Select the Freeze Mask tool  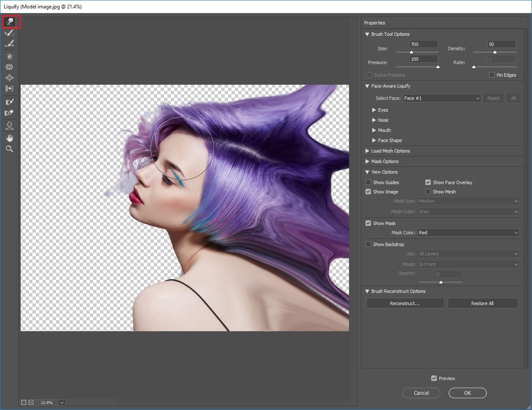[10, 102]
